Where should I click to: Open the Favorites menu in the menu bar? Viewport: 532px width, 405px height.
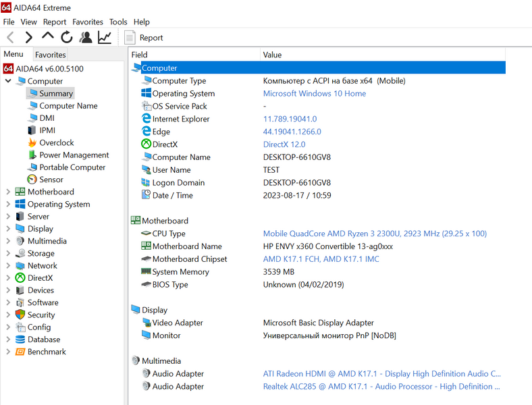[x=88, y=22]
